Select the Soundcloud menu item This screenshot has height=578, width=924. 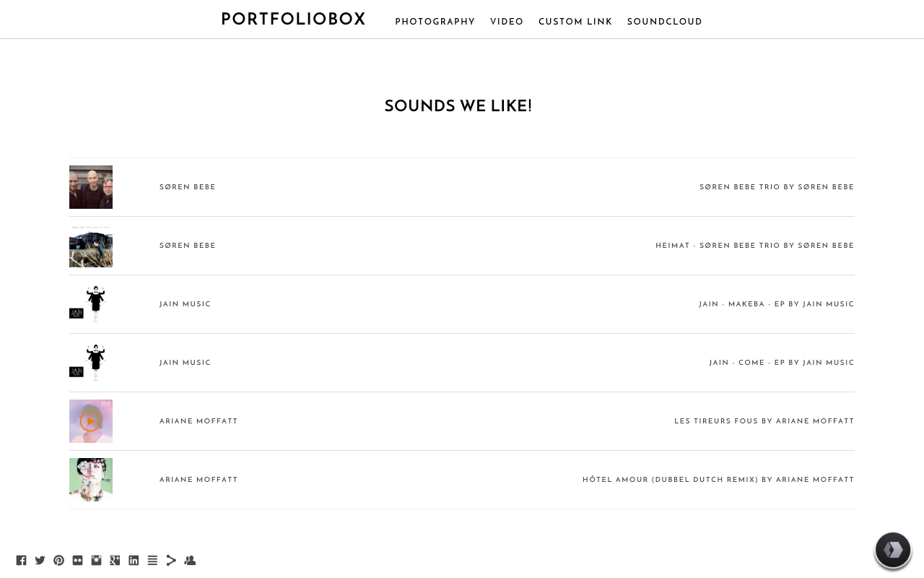[x=665, y=22]
